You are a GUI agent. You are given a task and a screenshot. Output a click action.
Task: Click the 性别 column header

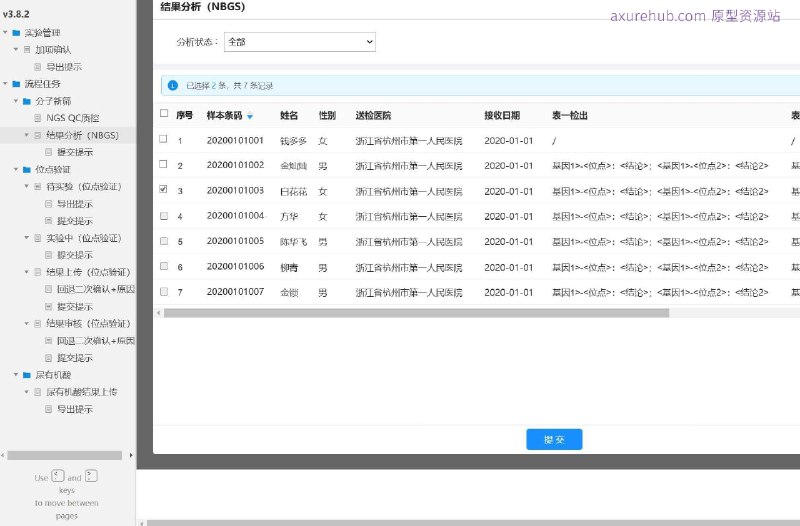pyautogui.click(x=327, y=115)
